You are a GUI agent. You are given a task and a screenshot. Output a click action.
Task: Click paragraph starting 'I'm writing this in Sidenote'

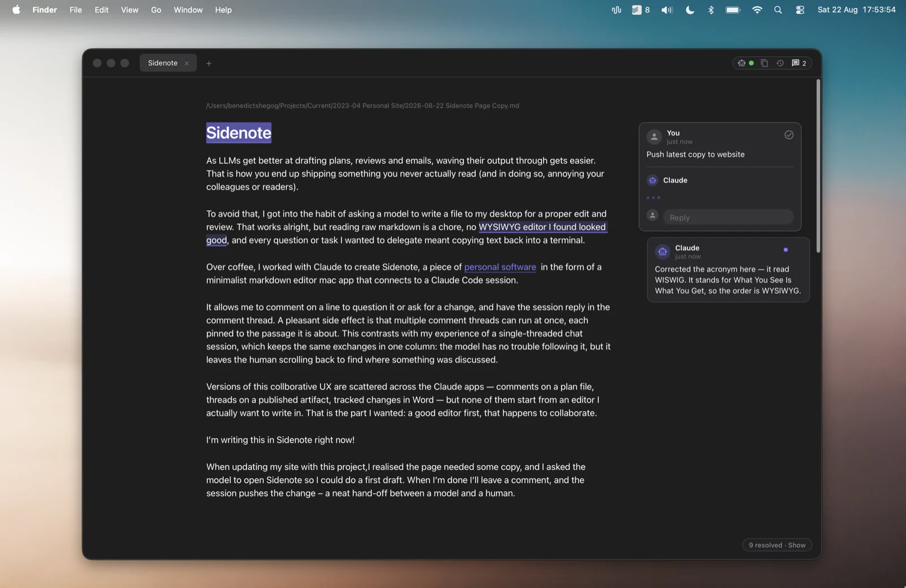point(280,440)
